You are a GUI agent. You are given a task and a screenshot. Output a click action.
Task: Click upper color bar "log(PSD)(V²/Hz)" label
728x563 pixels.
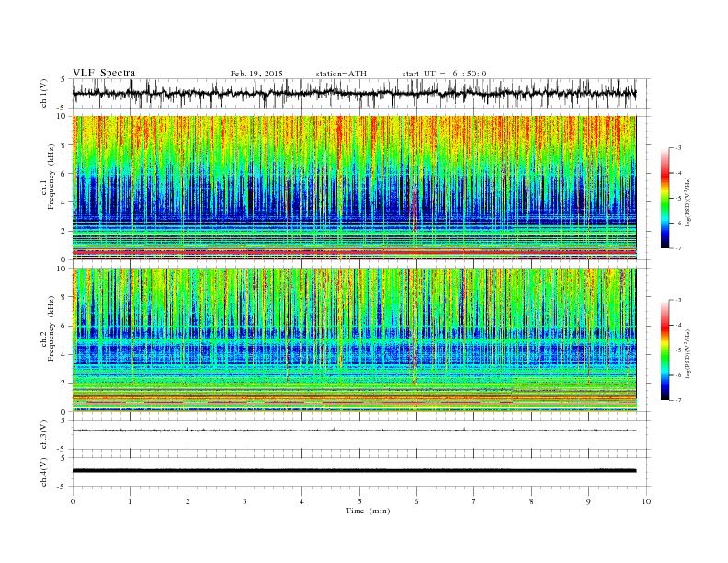688,201
